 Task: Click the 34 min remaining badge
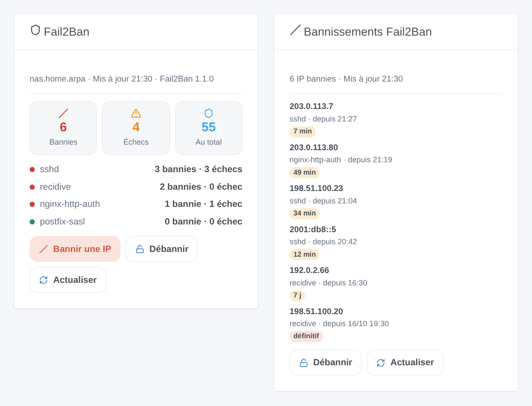coord(305,213)
